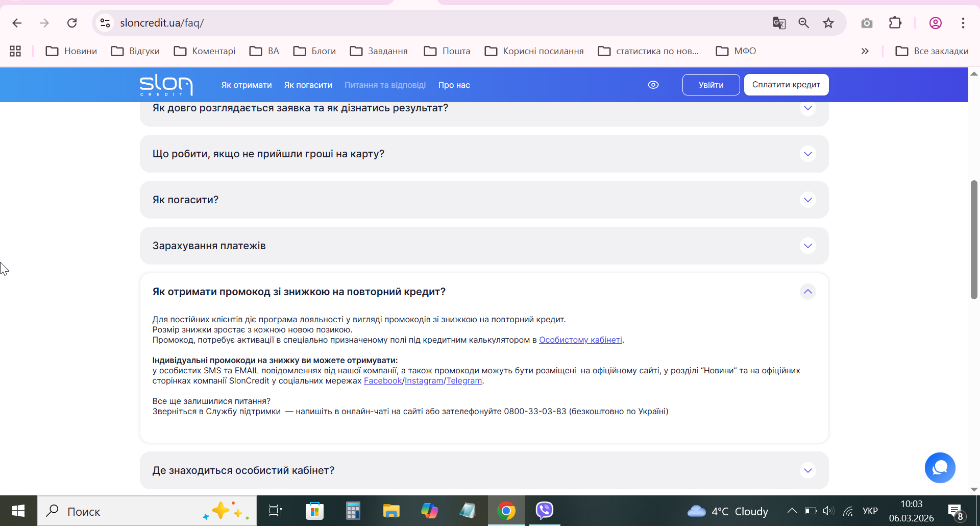Open the weather widget '4°C Cloudy'
Viewport: 980px width, 526px height.
click(728, 511)
